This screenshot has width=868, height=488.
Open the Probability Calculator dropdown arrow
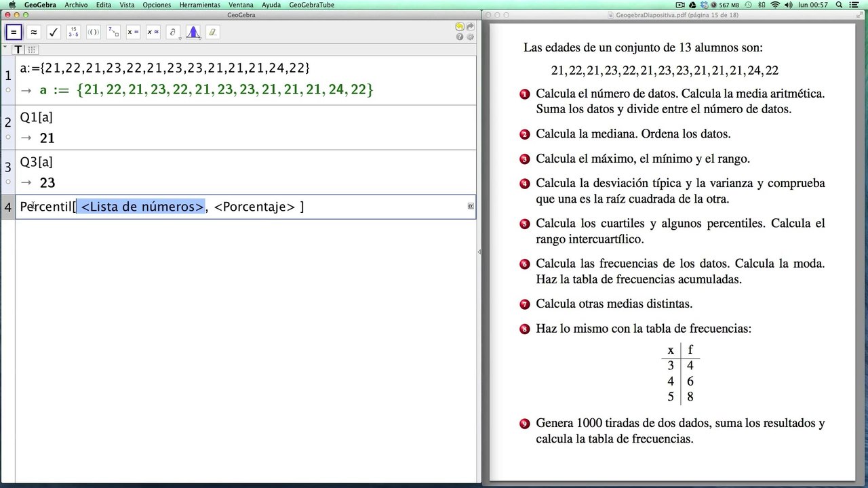point(200,39)
